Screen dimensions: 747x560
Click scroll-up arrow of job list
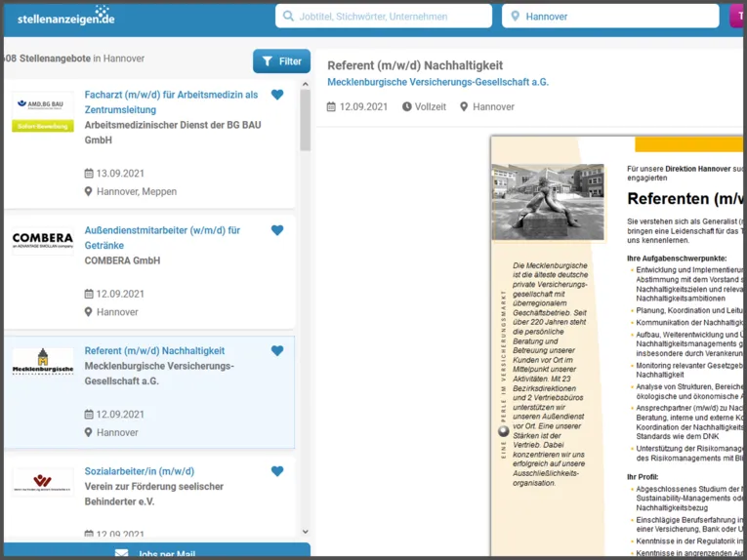pyautogui.click(x=306, y=84)
